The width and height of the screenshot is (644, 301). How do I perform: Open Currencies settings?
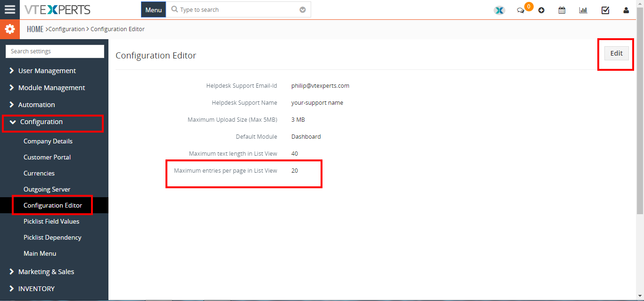point(39,173)
